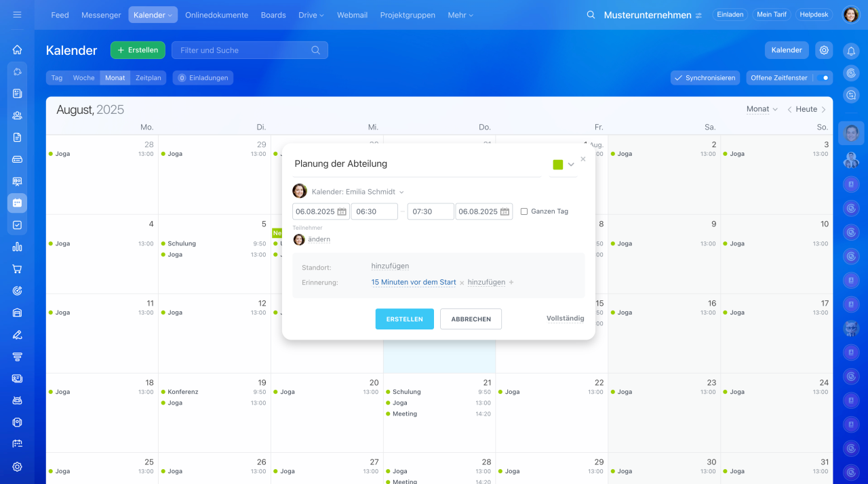Open the Einladungen counter button
Viewport: 868px width, 484px height.
203,78
